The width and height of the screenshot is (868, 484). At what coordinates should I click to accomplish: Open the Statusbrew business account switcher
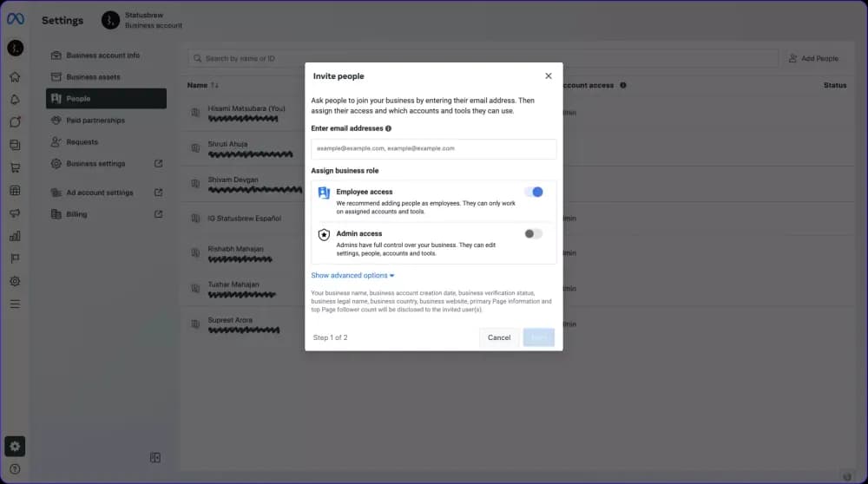pyautogui.click(x=141, y=20)
